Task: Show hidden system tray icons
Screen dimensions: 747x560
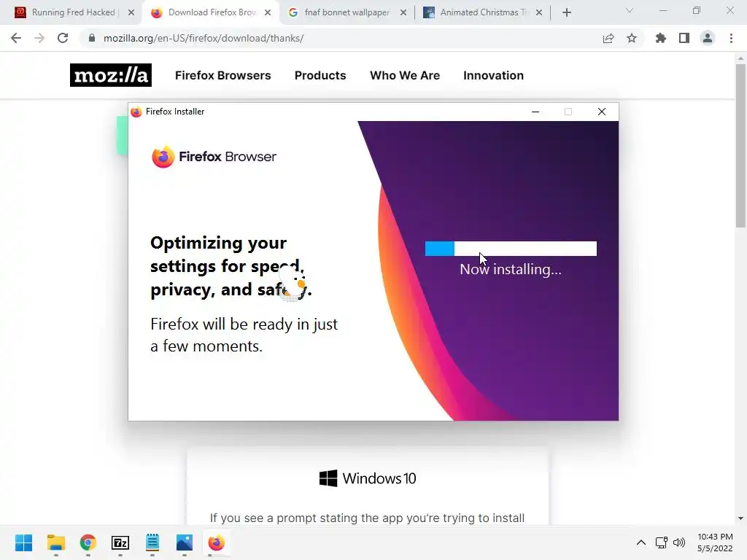Action: tap(641, 542)
